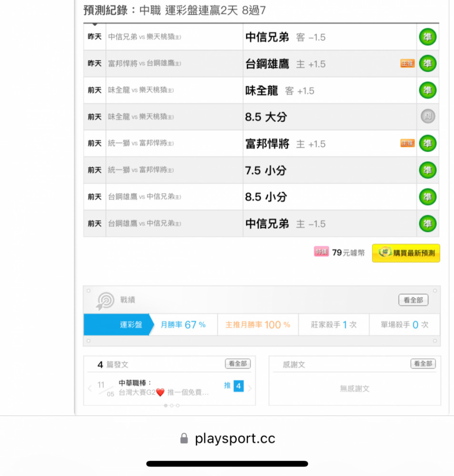Click the matchup 中信兄弟 vs 樂天桃猿

pyautogui.click(x=145, y=37)
